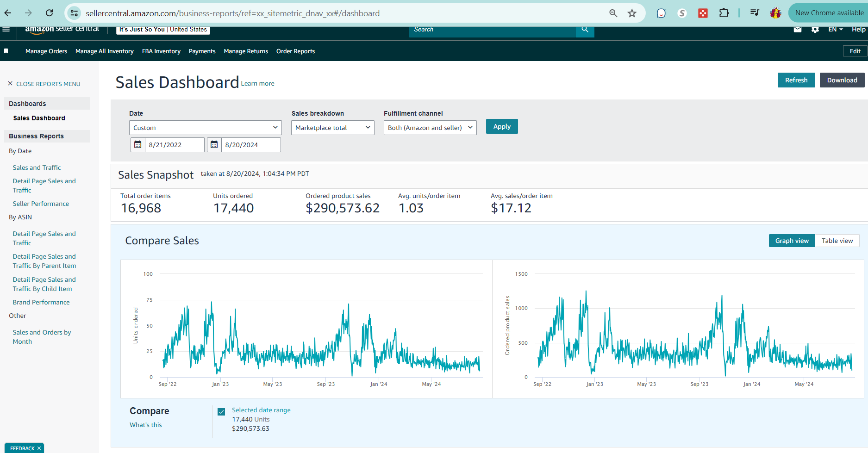Open the settings gear icon
868x453 pixels.
[x=815, y=30]
